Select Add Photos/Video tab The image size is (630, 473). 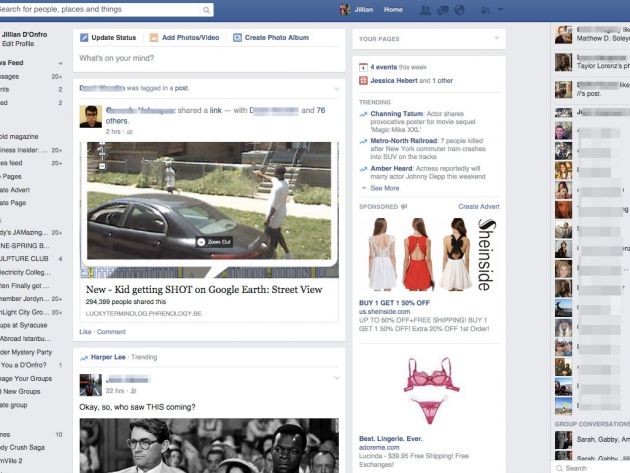pos(190,37)
